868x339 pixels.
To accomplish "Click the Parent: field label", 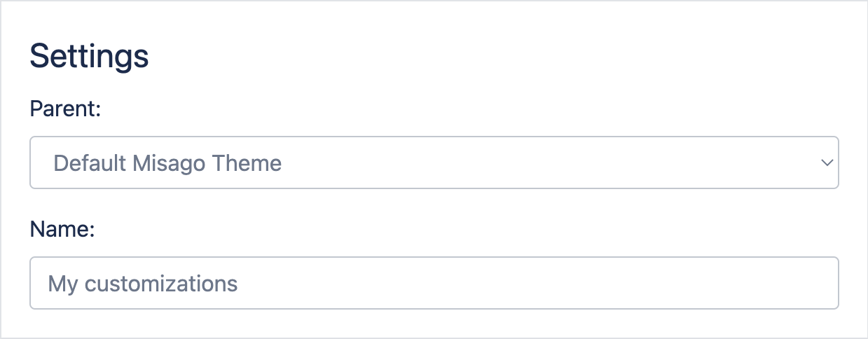I will (x=66, y=109).
